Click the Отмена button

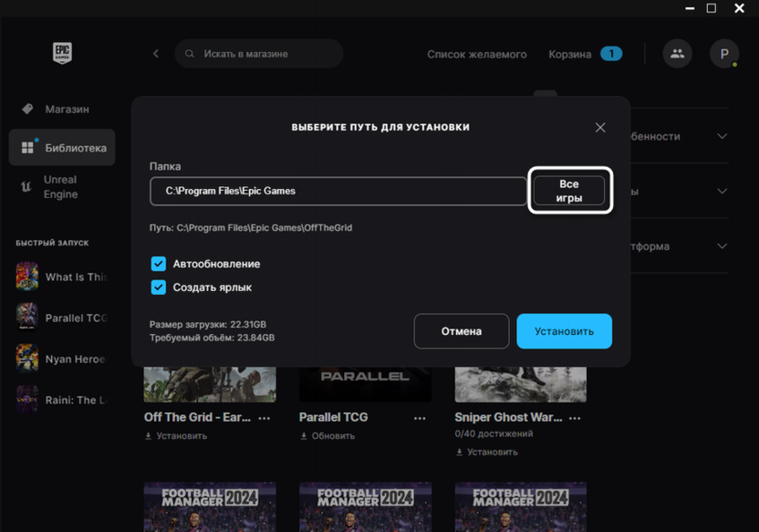point(461,331)
